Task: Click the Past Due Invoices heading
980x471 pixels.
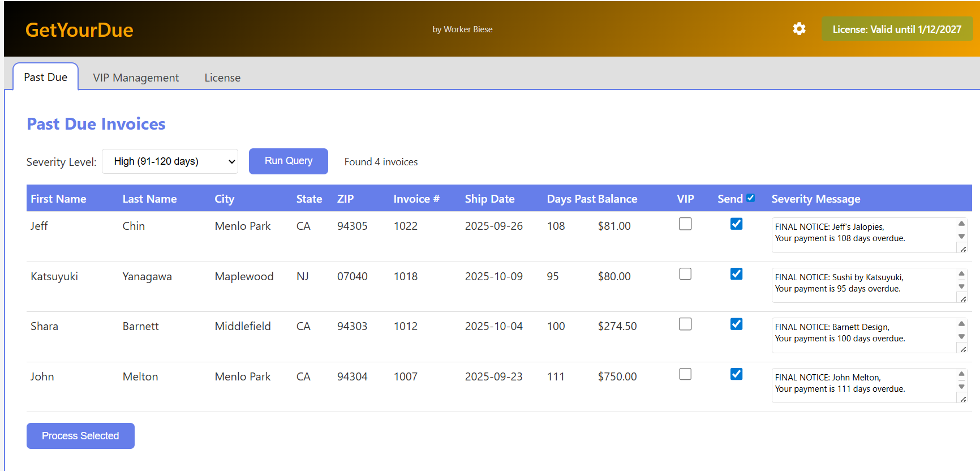Action: [x=96, y=124]
